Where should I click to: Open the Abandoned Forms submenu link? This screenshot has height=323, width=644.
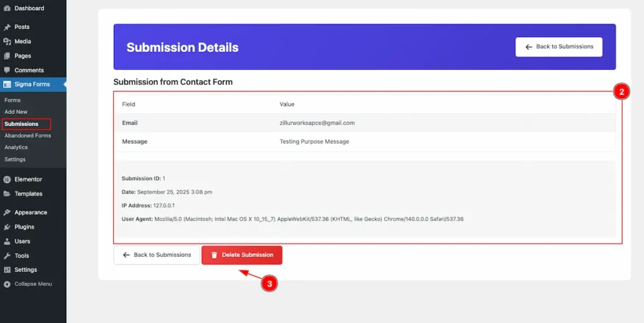tap(28, 135)
